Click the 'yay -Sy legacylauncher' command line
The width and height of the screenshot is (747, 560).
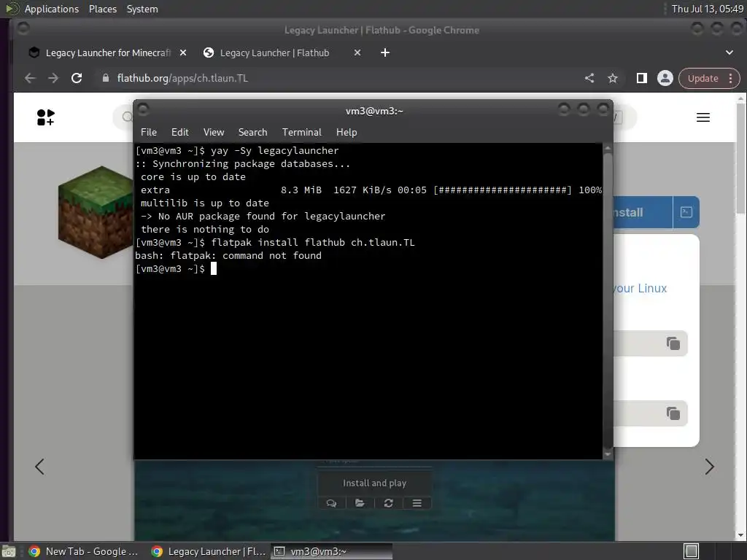(237, 150)
